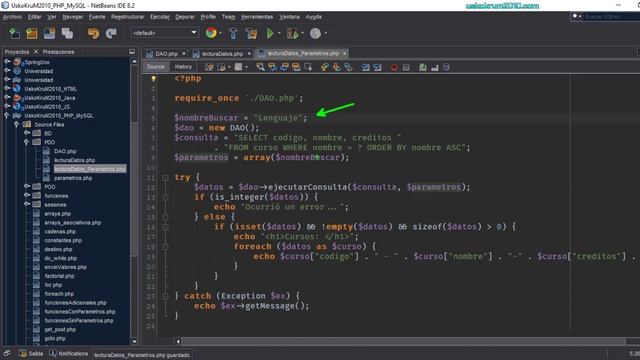Viewport: 640px width, 360px height.
Task: Toggle code fold on the catch line
Action: click(165, 296)
